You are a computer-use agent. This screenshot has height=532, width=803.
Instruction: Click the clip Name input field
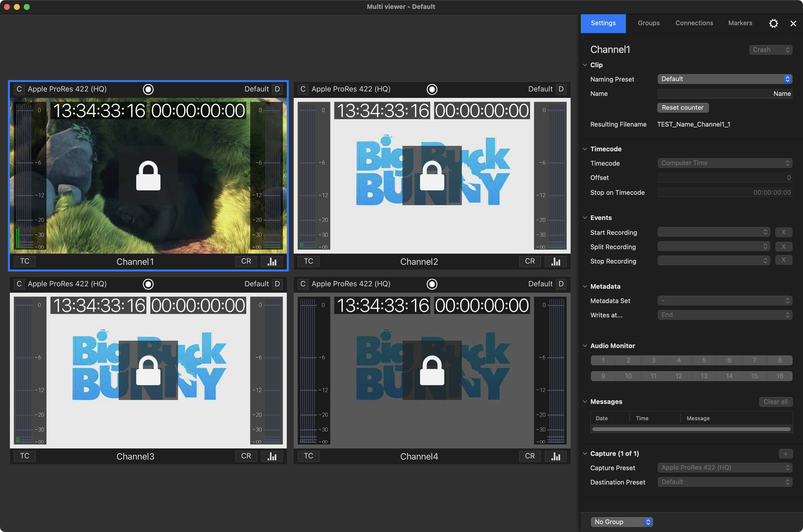725,94
